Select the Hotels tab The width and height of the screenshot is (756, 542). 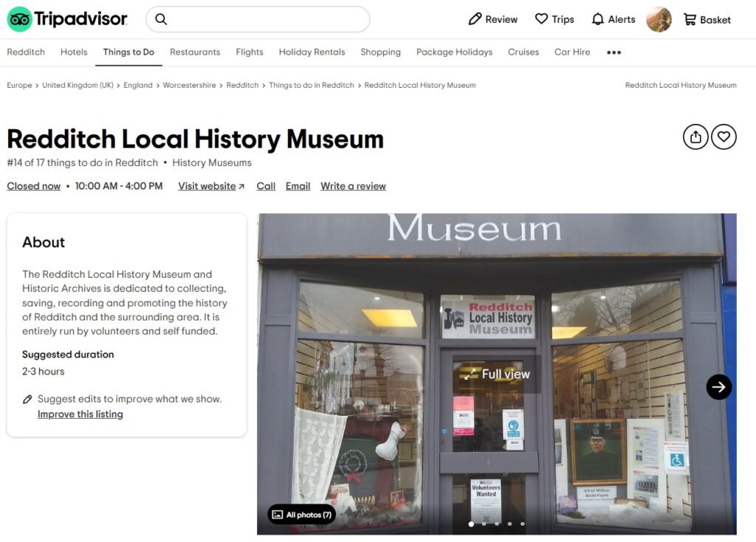click(74, 52)
